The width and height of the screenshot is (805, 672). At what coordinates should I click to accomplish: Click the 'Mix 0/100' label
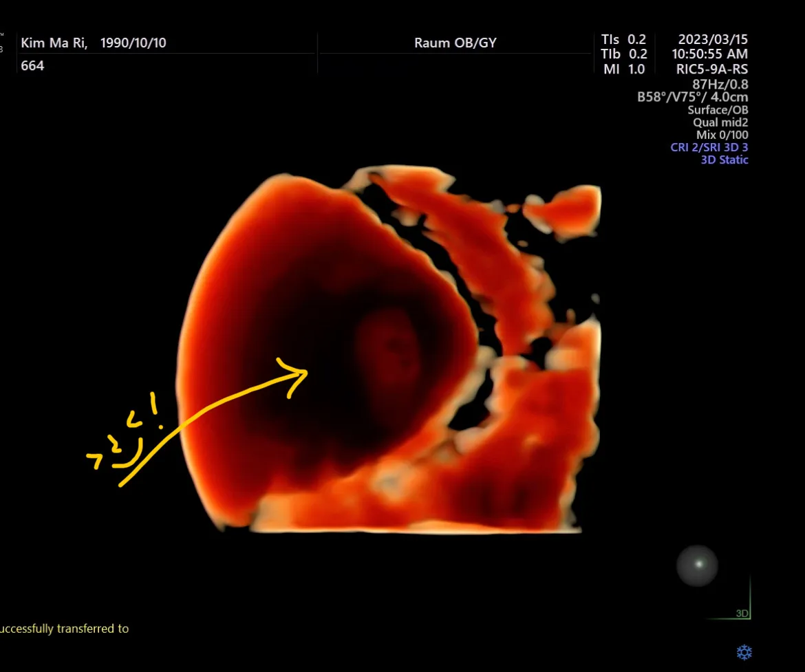coord(722,135)
